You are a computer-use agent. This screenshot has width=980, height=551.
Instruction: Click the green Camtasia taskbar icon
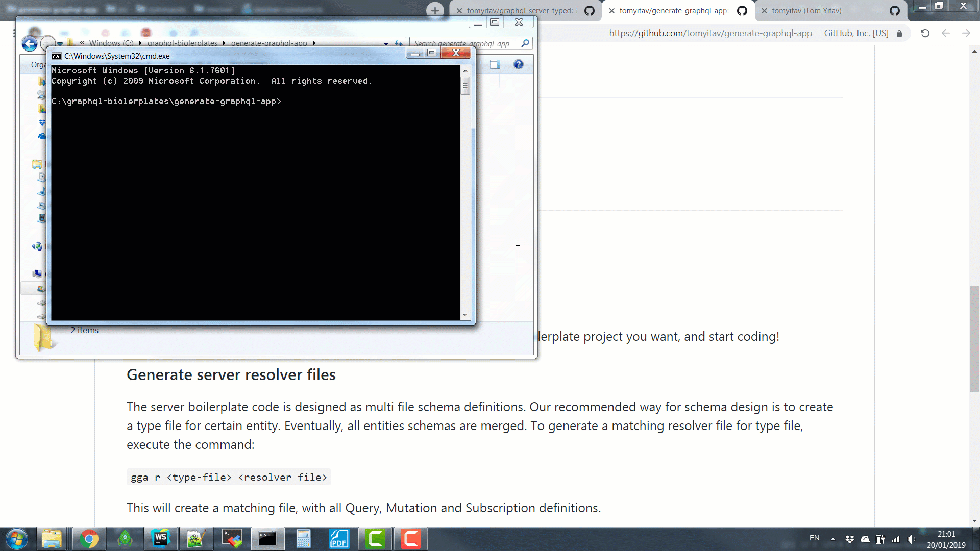(375, 539)
